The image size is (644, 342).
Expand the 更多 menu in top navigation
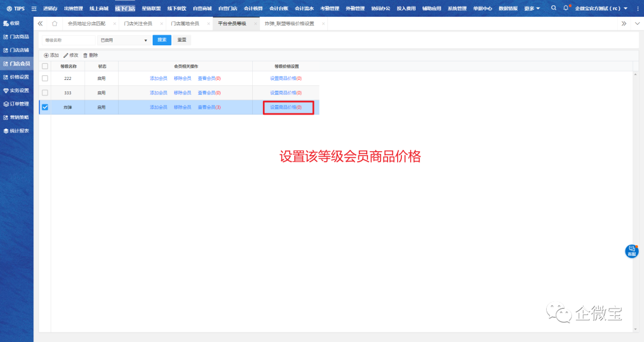click(x=532, y=8)
